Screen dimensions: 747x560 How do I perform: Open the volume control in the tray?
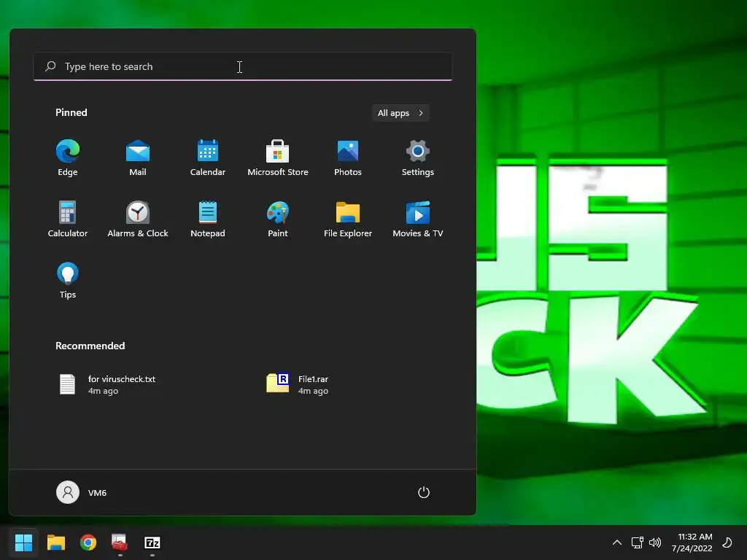coord(655,542)
